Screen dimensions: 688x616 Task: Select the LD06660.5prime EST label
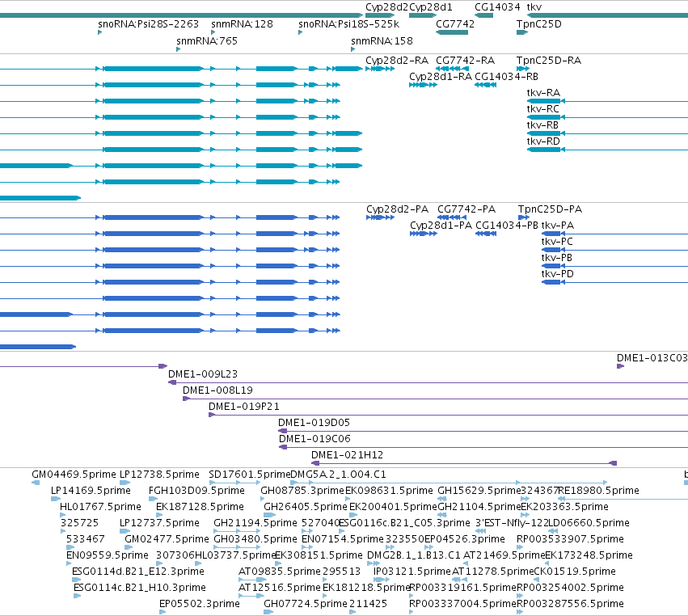(589, 523)
